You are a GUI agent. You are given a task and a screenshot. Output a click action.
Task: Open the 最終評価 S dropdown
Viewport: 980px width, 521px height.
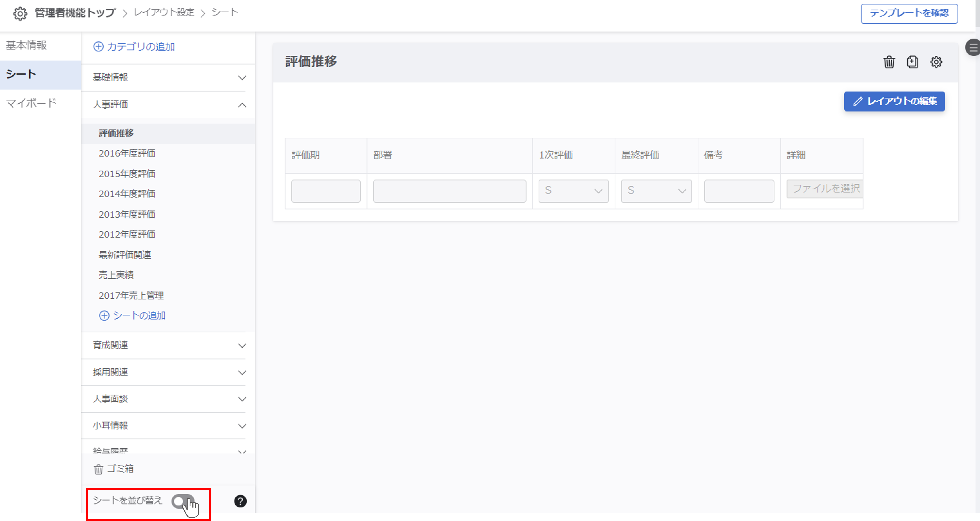pyautogui.click(x=656, y=191)
